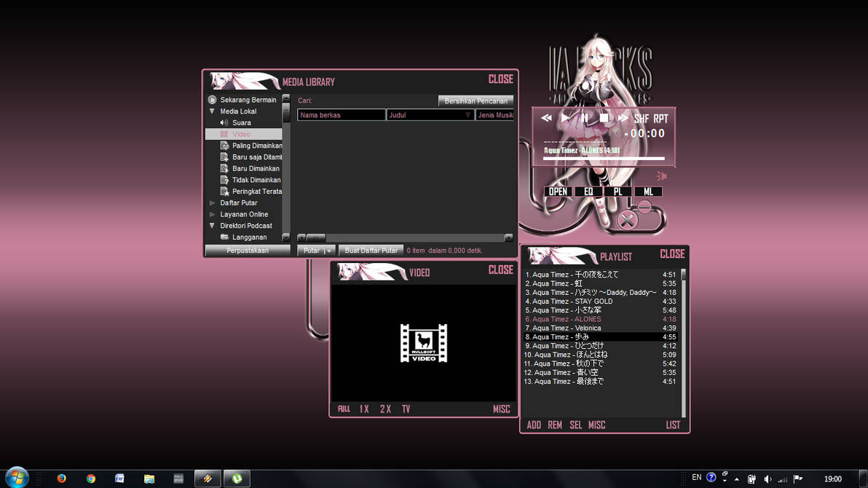
Task: Toggle repeat with RPT
Action: pyautogui.click(x=660, y=119)
